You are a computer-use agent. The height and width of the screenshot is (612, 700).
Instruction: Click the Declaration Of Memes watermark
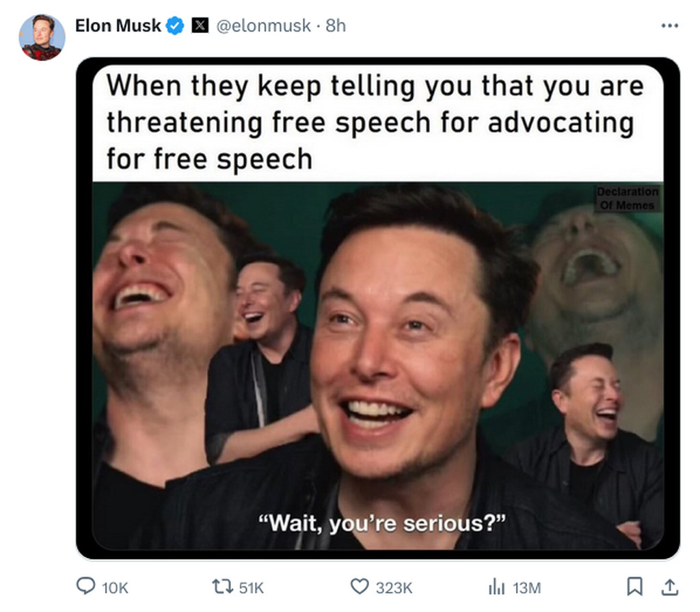(x=628, y=198)
